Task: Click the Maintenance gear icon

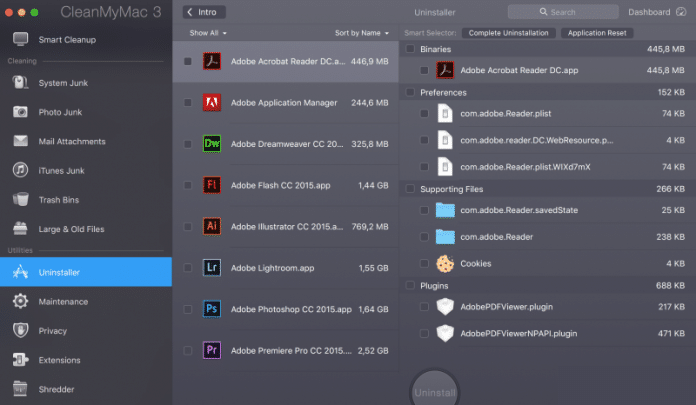Action: [x=20, y=301]
